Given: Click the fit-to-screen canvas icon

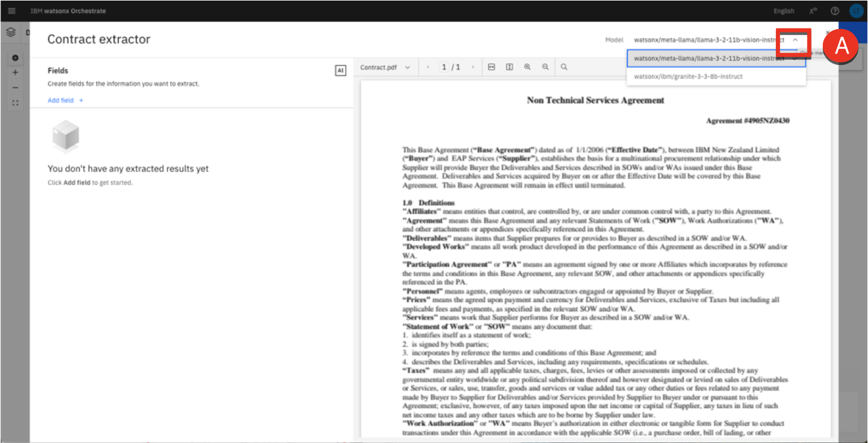Looking at the screenshot, I should [15, 102].
